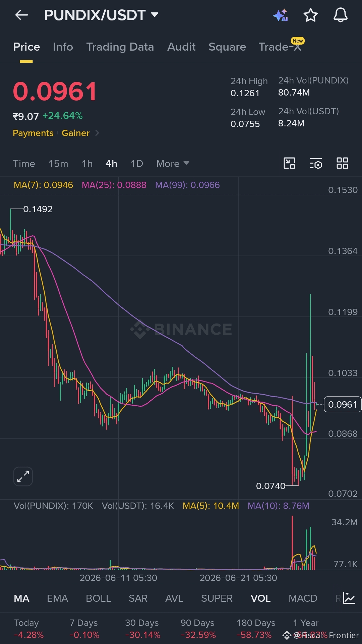The image size is (362, 644).
Task: Tap the 2026-06-11 05:30 date label
Action: click(x=118, y=578)
